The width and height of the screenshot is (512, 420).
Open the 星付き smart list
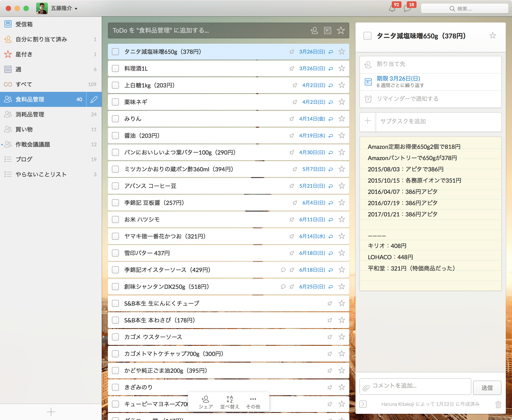[24, 55]
